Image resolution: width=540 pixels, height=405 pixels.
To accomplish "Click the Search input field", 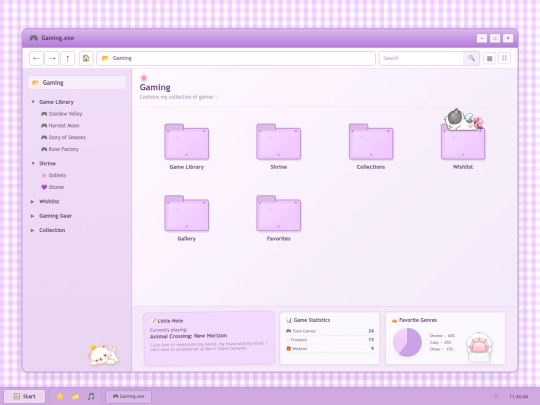I will pos(422,58).
